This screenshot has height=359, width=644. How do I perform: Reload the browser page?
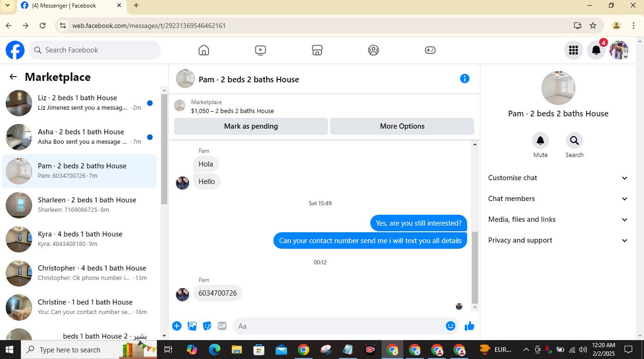pos(43,26)
